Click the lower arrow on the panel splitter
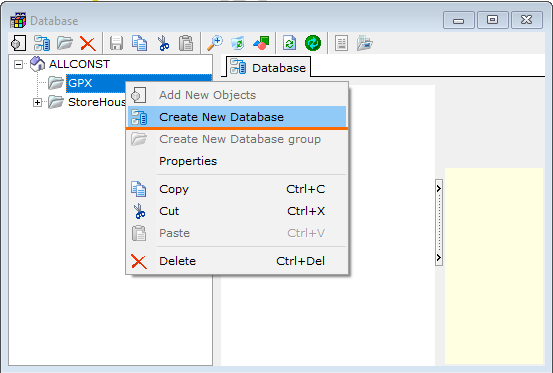 tap(439, 257)
